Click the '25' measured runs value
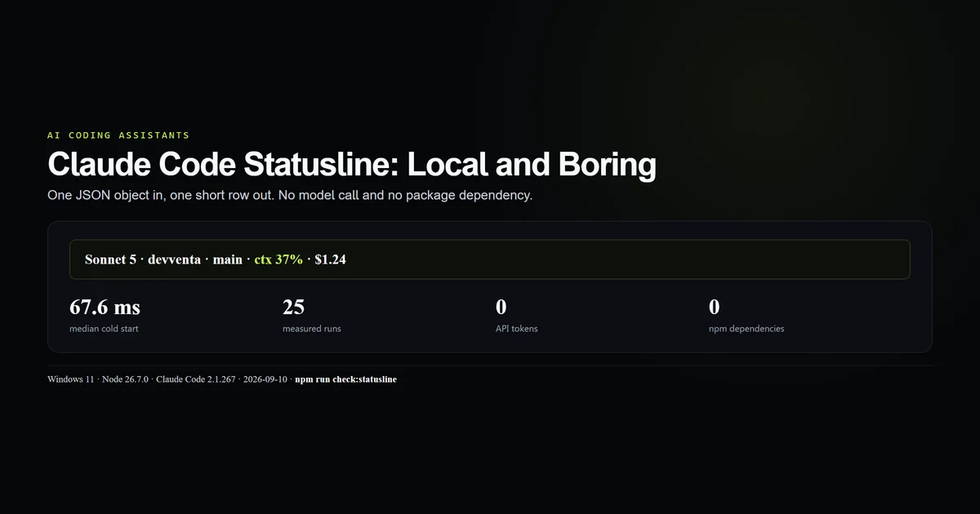 coord(293,308)
